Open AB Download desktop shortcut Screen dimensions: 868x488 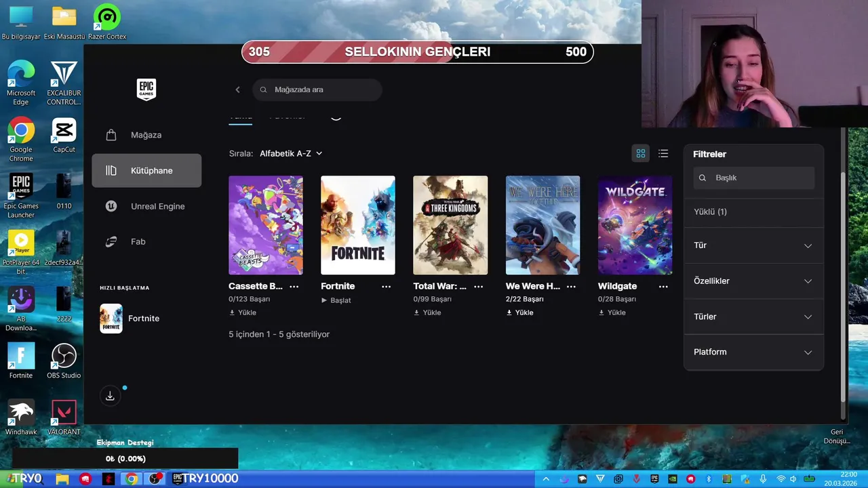tap(21, 309)
